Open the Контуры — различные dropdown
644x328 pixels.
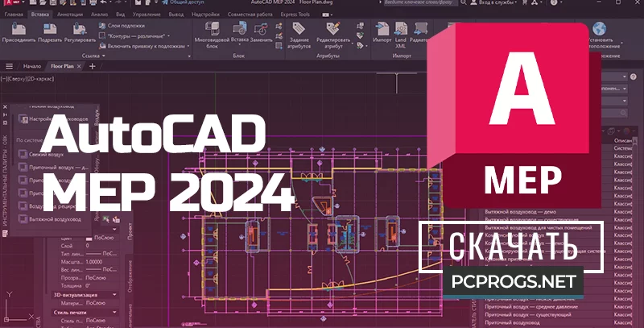(169, 36)
